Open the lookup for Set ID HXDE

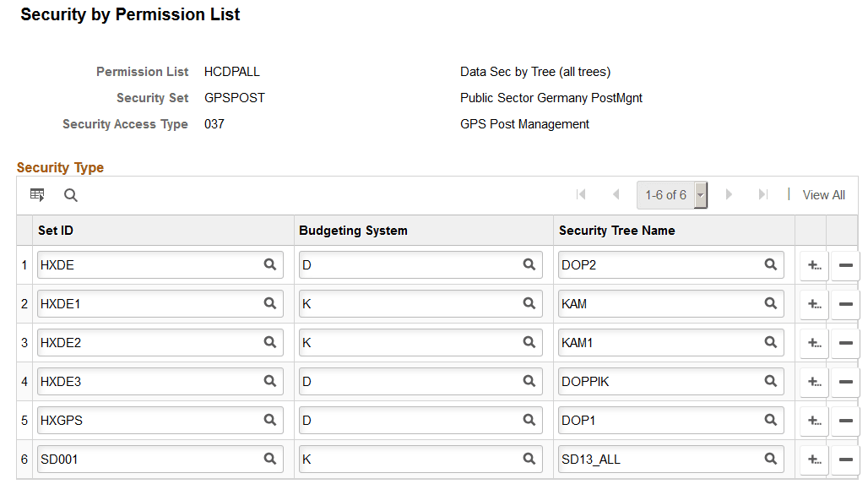pos(269,264)
